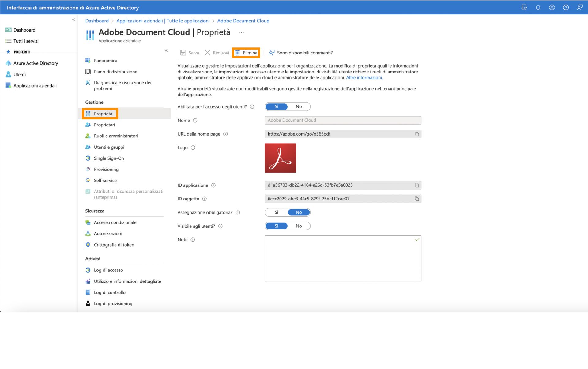Screen dimensions: 588x369
Task: Open Attributi di sicurezza personalizzati (anteprima)
Action: [128, 194]
